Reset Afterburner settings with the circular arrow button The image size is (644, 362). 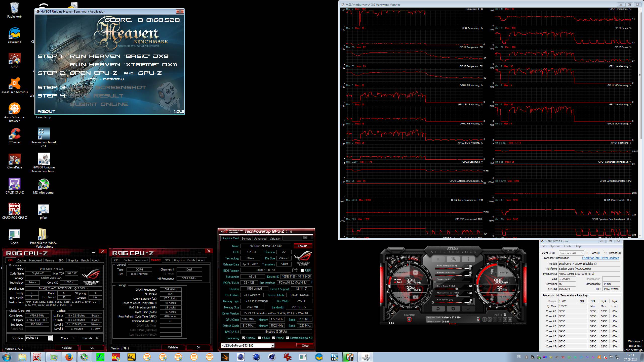tap(453, 309)
